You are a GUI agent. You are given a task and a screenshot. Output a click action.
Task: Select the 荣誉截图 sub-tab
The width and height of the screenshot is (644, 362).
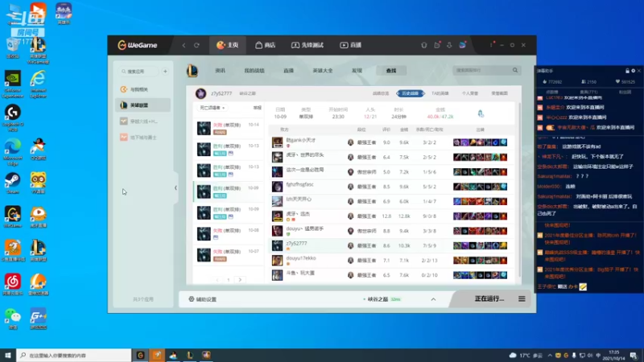point(499,93)
